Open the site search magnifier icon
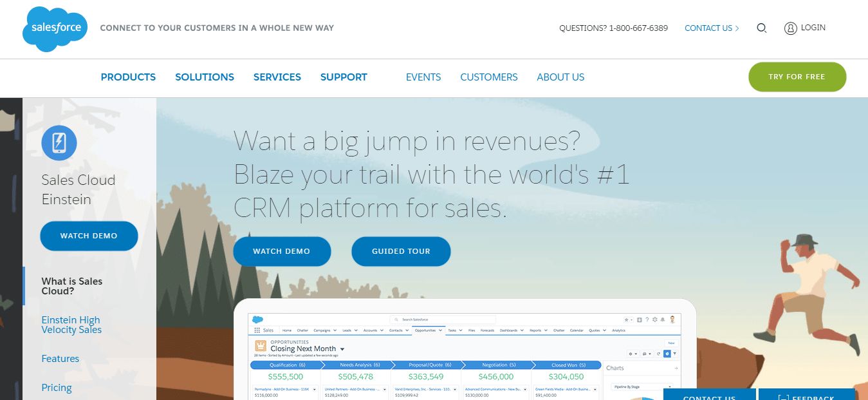Image resolution: width=868 pixels, height=400 pixels. 762,28
